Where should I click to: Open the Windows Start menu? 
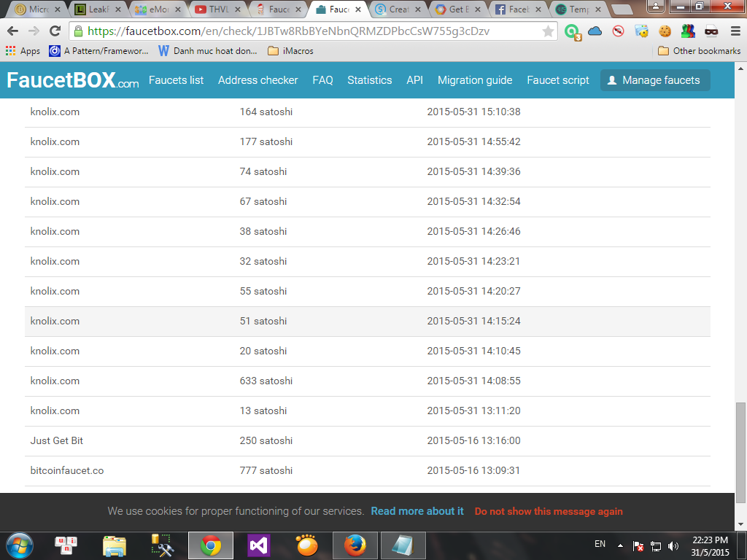(20, 545)
